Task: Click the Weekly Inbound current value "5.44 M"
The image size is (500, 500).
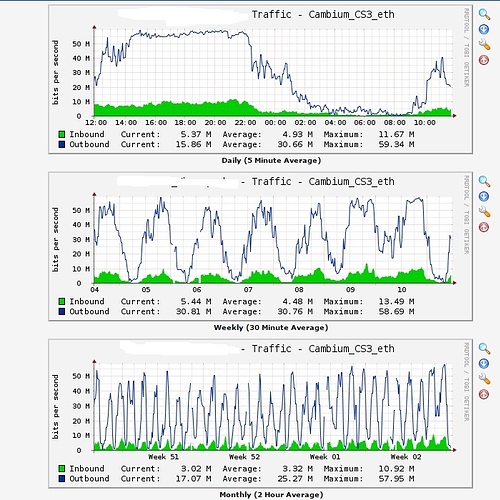Action: [x=196, y=301]
